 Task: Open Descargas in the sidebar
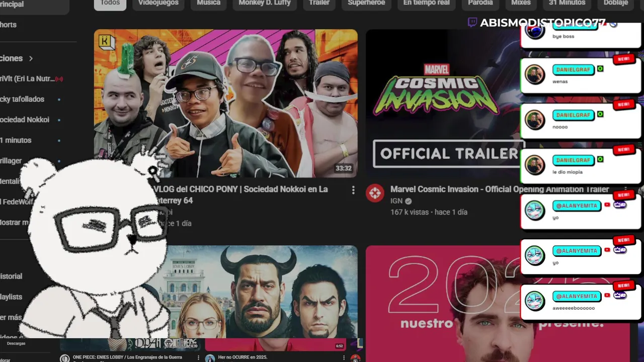click(16, 343)
